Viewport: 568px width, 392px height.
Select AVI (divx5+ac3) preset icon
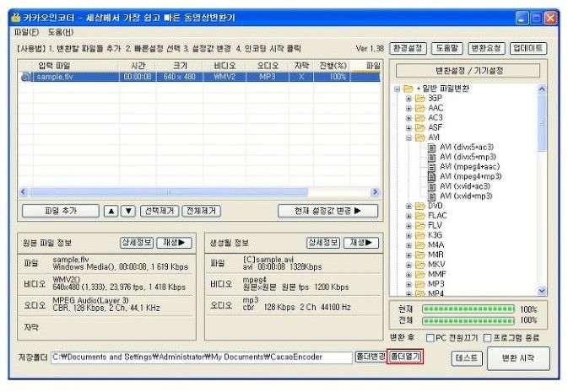431,148
